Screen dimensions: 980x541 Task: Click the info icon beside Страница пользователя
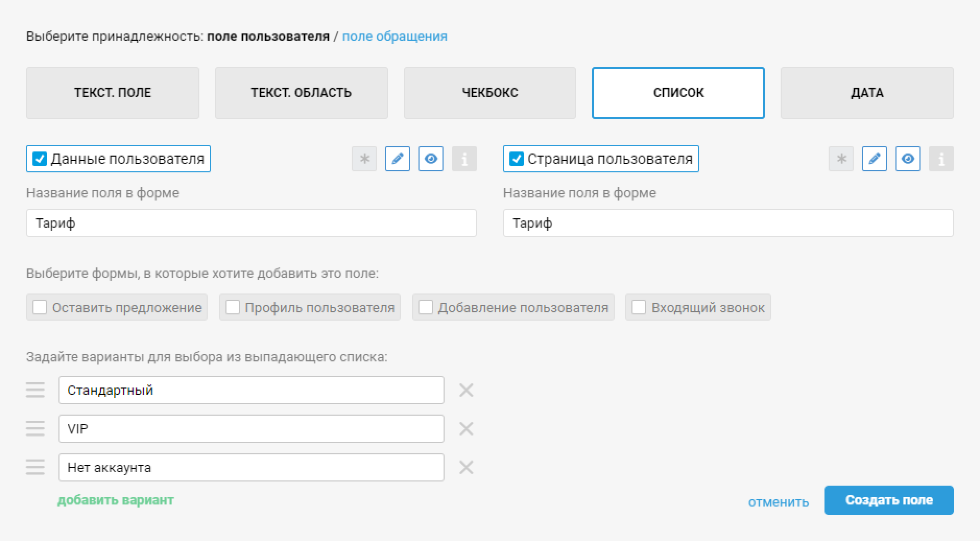[x=941, y=159]
